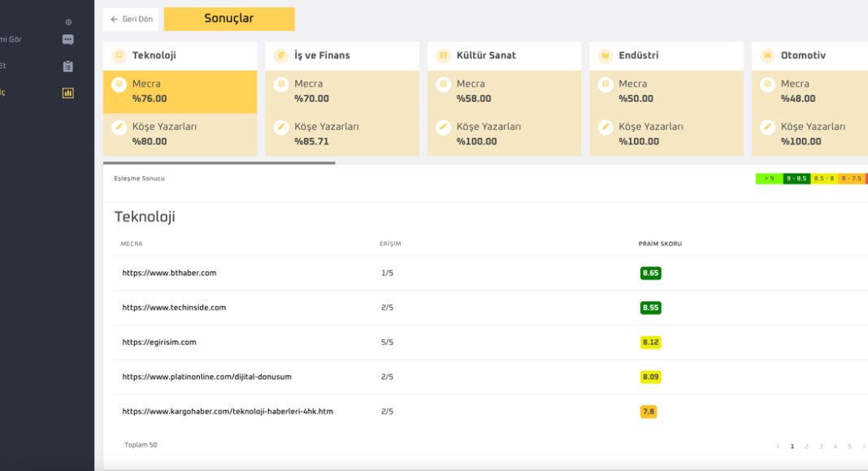Click the MECRA column header
Image resolution: width=868 pixels, height=471 pixels.
(x=132, y=244)
